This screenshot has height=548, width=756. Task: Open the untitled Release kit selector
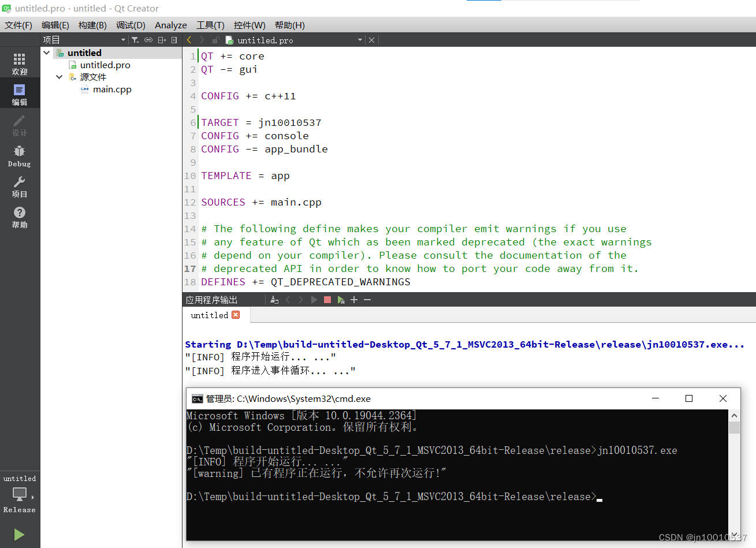coord(20,494)
